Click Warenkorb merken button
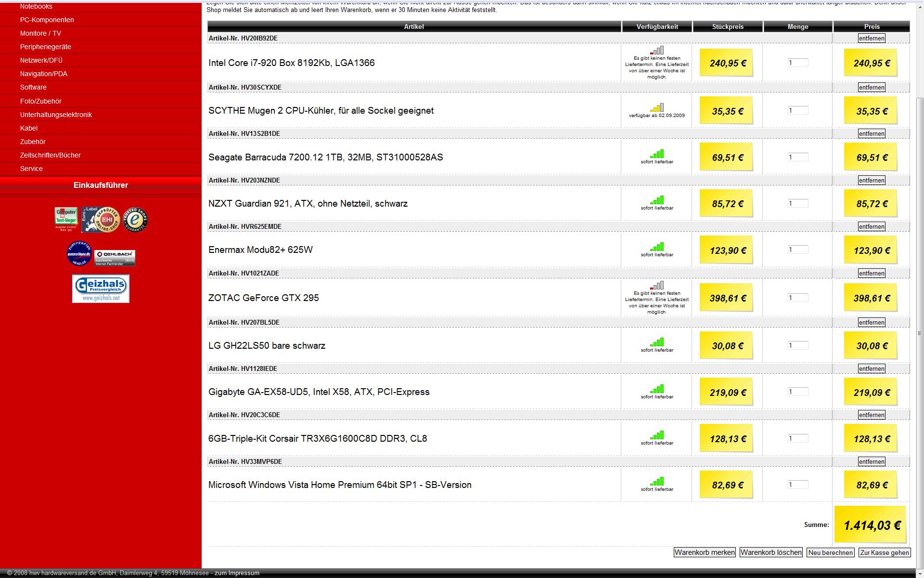 (x=705, y=552)
